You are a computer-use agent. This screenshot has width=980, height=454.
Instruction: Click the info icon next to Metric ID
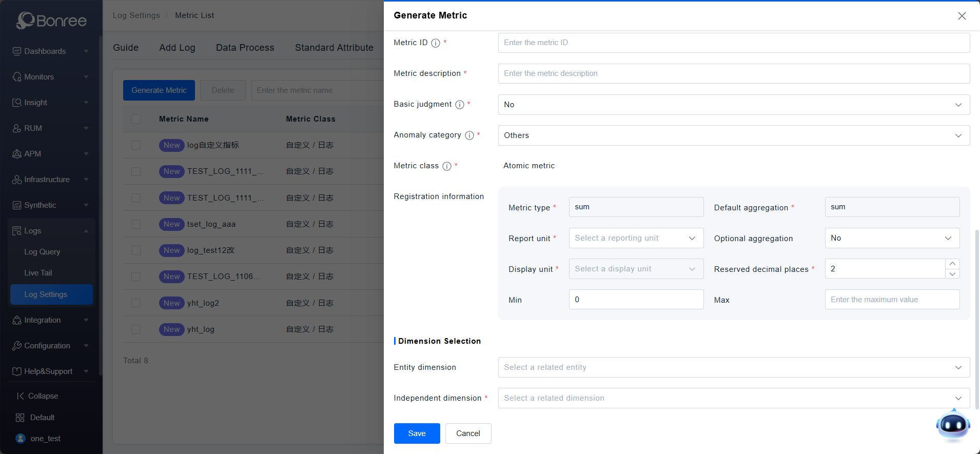click(x=436, y=43)
